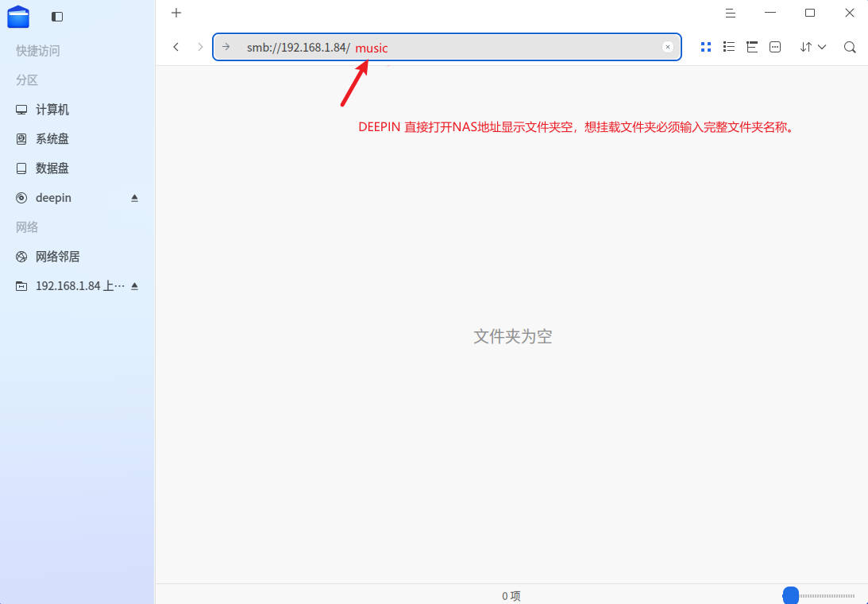868x604 pixels.
Task: Maximize the file manager window
Action: [810, 13]
